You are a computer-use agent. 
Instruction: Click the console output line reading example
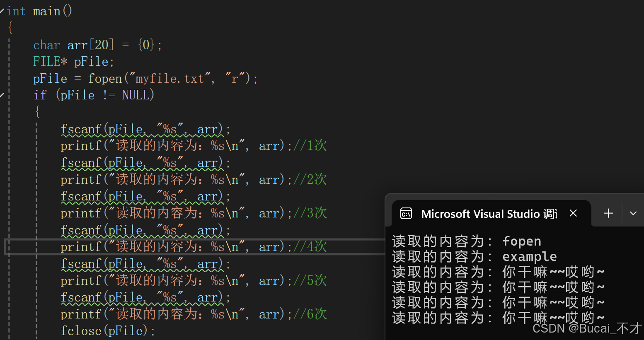475,257
